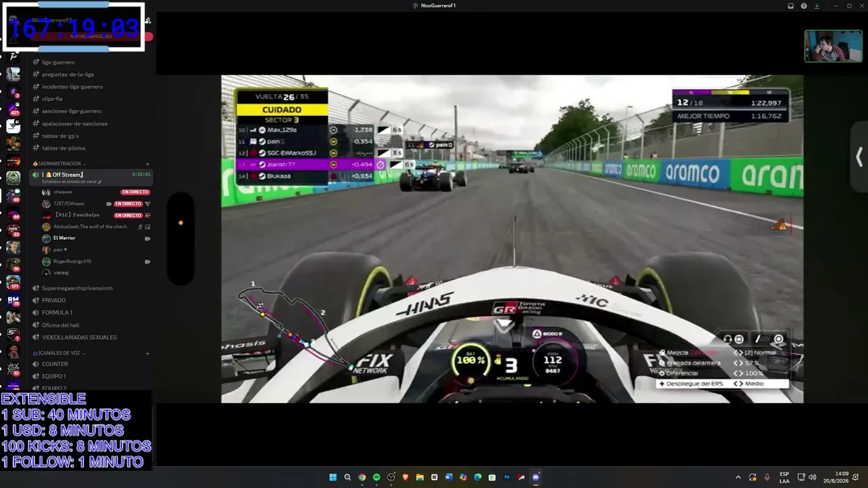The height and width of the screenshot is (488, 868).
Task: Collapse the CANALES DE VOZ category
Action: (58, 353)
